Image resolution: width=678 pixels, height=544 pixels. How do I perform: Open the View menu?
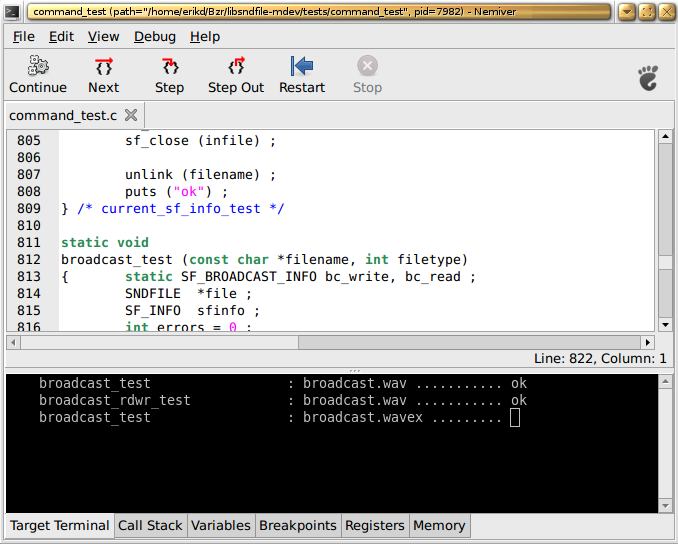tap(103, 37)
